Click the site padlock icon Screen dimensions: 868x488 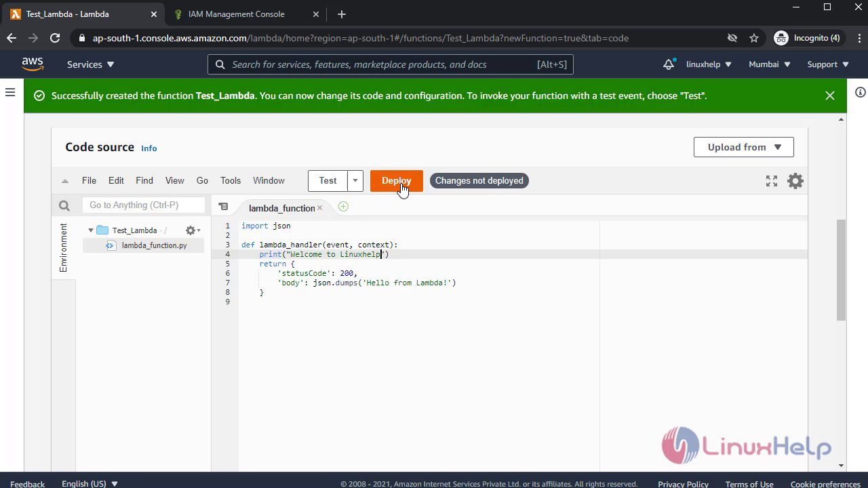tap(82, 38)
